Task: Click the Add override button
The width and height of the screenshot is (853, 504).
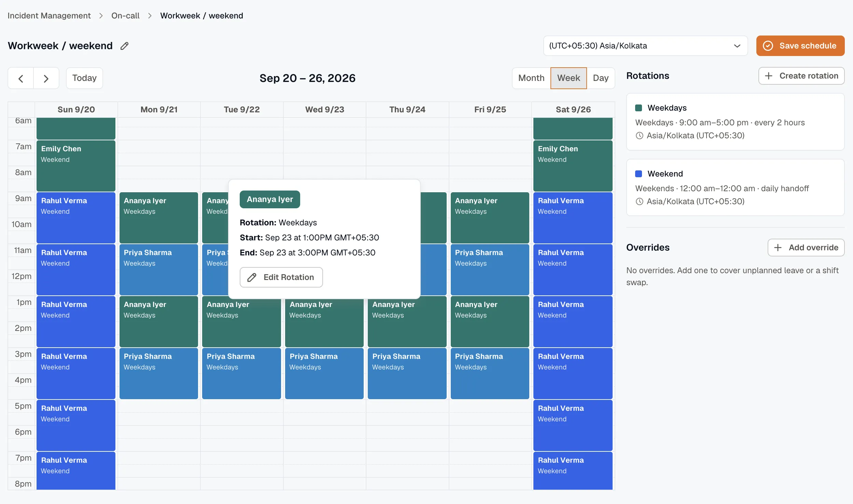Action: click(x=806, y=248)
